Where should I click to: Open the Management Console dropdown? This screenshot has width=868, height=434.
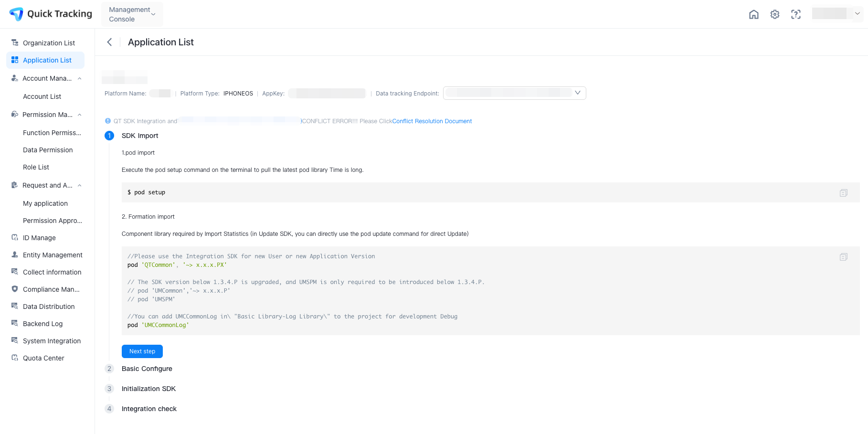point(132,14)
